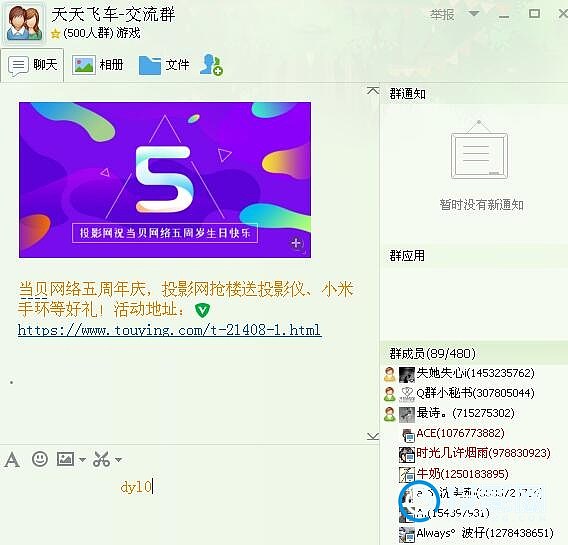Click the green V verified shield icon
Viewport: 568px width, 545px height.
click(x=202, y=310)
